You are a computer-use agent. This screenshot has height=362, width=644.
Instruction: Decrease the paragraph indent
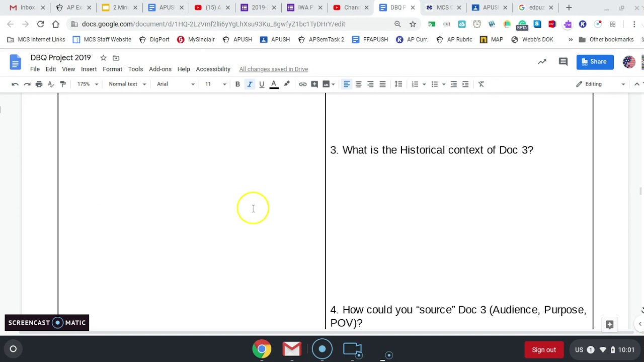pyautogui.click(x=454, y=84)
